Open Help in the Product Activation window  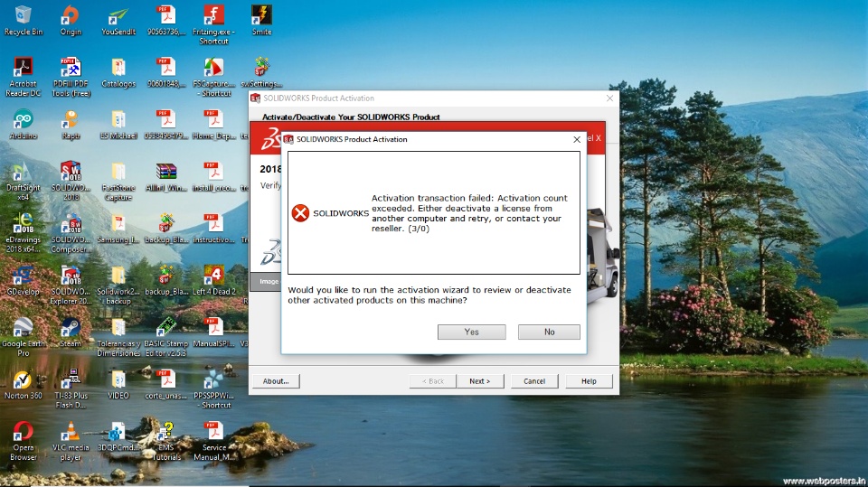tap(589, 381)
